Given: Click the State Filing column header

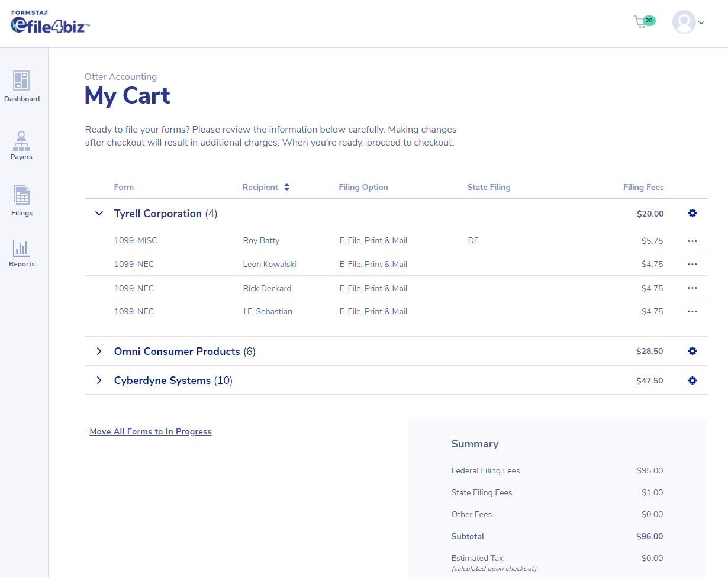Looking at the screenshot, I should tap(489, 187).
